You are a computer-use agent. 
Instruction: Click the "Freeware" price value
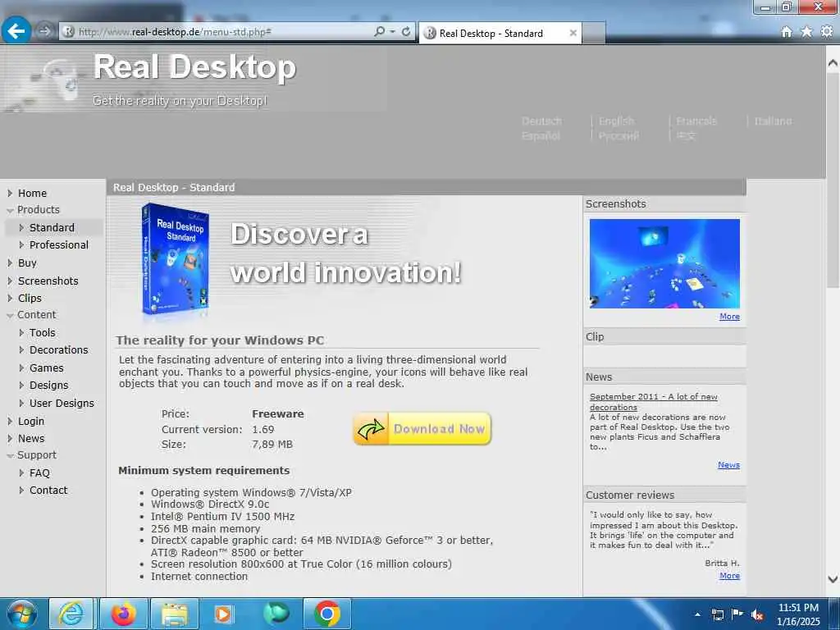click(277, 414)
